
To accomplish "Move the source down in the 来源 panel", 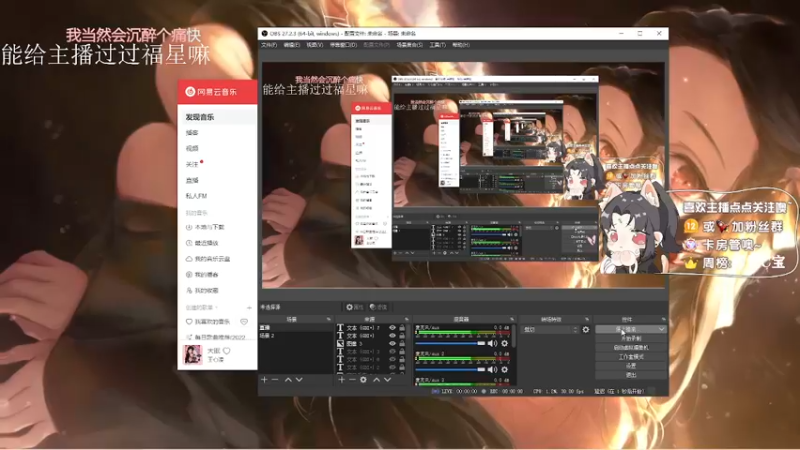I will click(x=388, y=380).
